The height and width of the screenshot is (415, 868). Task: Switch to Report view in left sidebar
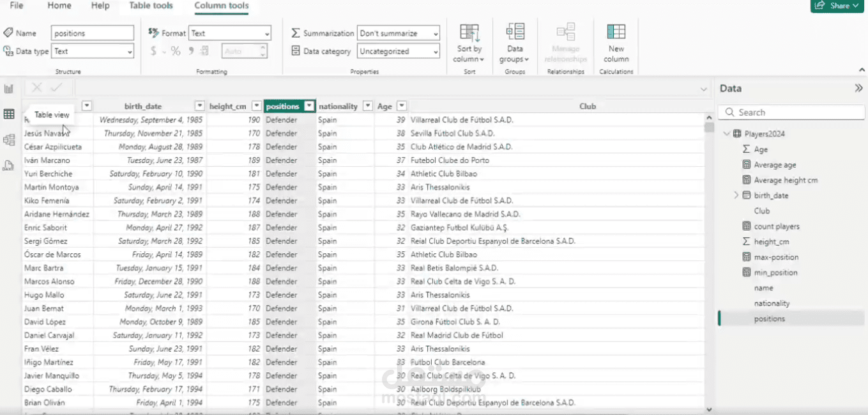[x=9, y=89]
